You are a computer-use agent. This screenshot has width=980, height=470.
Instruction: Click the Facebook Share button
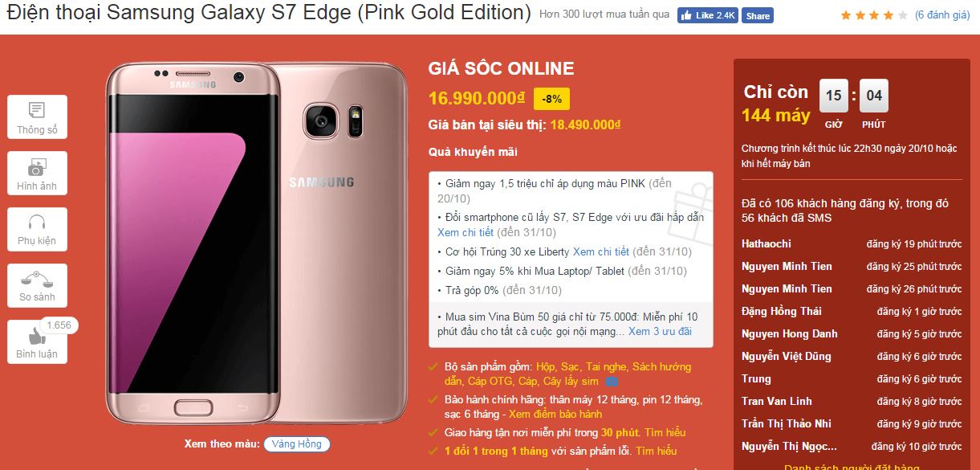[x=757, y=16]
